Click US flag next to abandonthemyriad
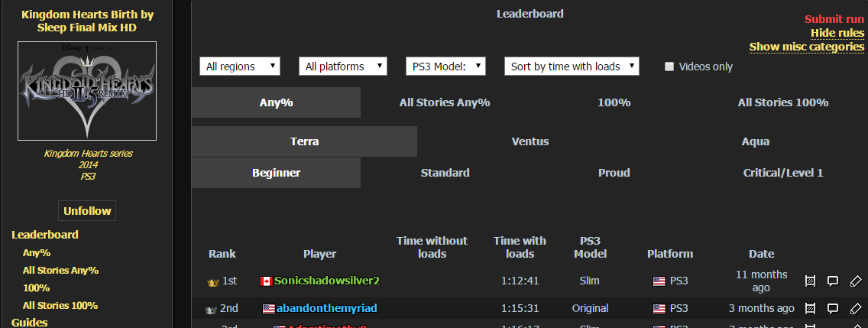The height and width of the screenshot is (328, 868). [268, 309]
